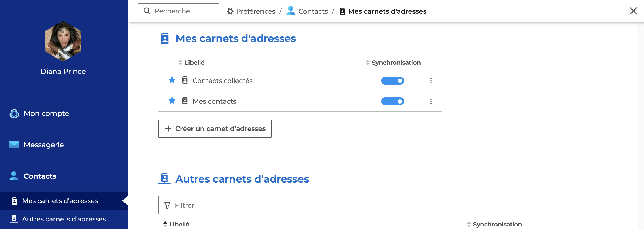Click the star icon beside Contacts collectés

(172, 80)
